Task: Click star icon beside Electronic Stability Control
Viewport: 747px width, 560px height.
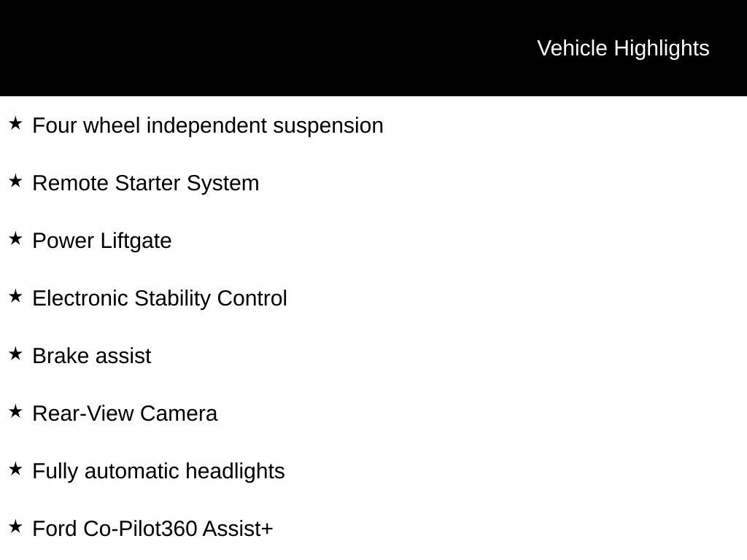Action: click(15, 297)
